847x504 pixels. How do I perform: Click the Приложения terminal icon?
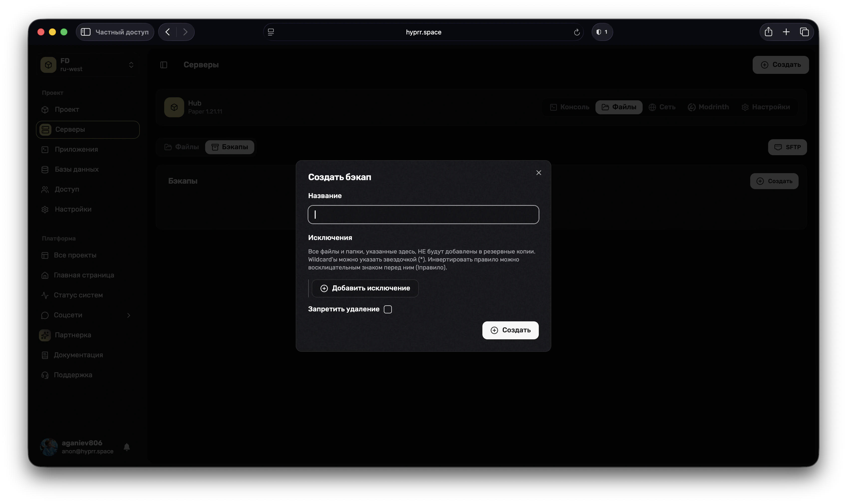click(x=45, y=149)
